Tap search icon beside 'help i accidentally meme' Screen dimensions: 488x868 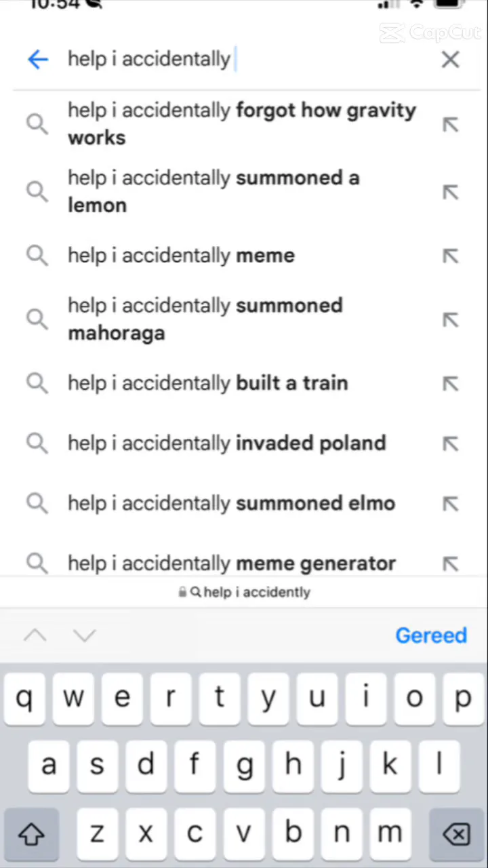[x=37, y=256]
